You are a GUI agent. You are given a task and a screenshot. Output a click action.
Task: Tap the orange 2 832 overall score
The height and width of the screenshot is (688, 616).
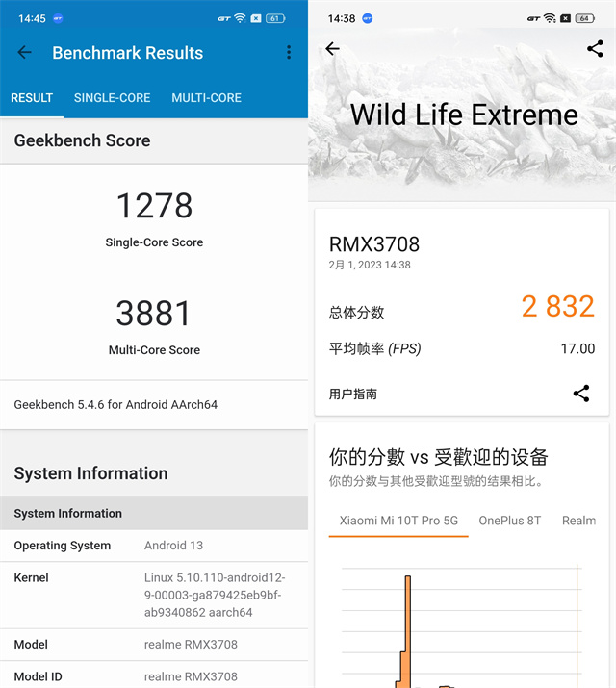558,306
